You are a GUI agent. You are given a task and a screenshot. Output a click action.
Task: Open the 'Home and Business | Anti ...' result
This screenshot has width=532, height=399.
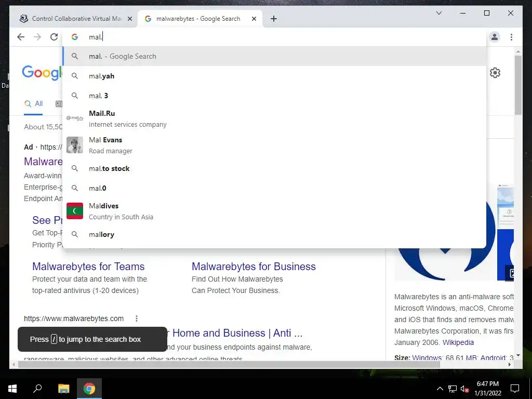(x=237, y=333)
